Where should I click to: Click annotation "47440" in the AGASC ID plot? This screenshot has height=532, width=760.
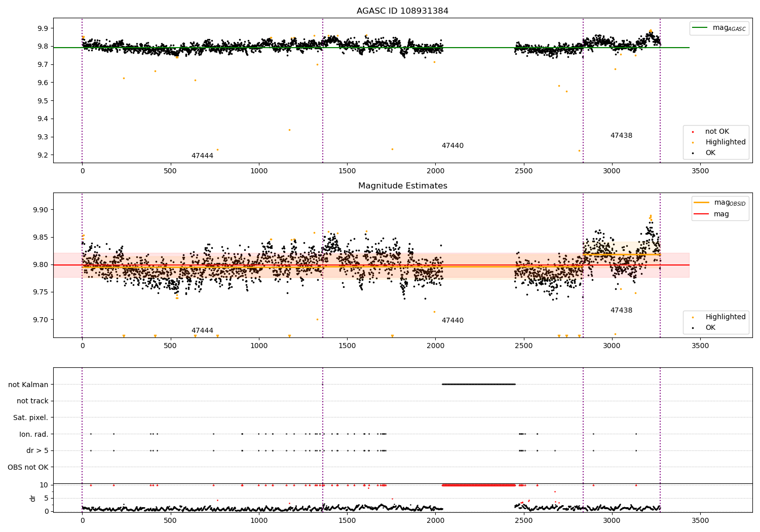coord(452,146)
